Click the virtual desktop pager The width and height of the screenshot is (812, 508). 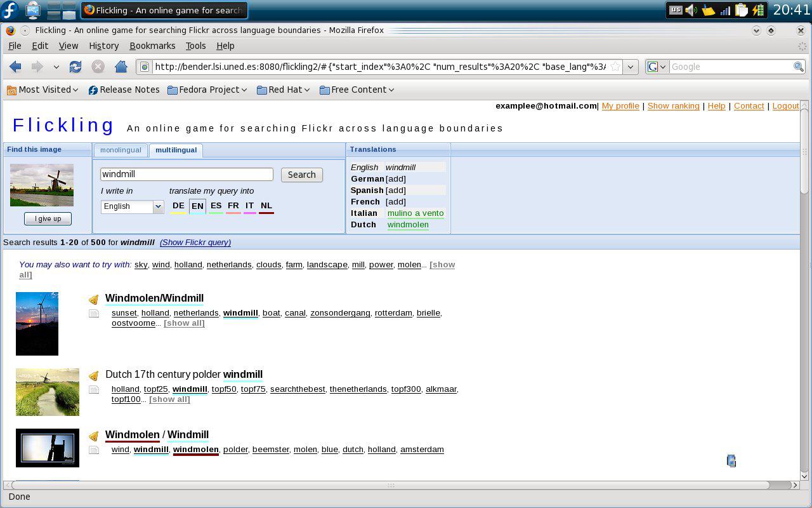(62, 10)
